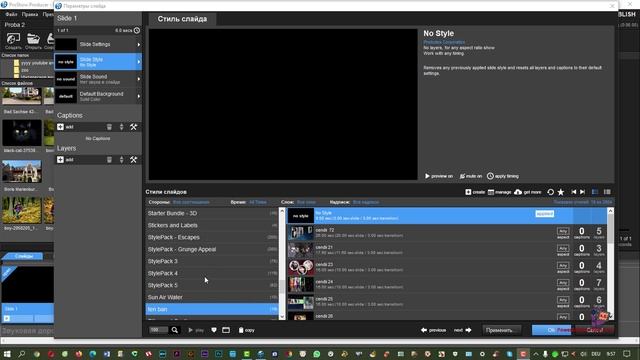
Task: Click the Create show icon in ProShow window
Action: click(13, 39)
